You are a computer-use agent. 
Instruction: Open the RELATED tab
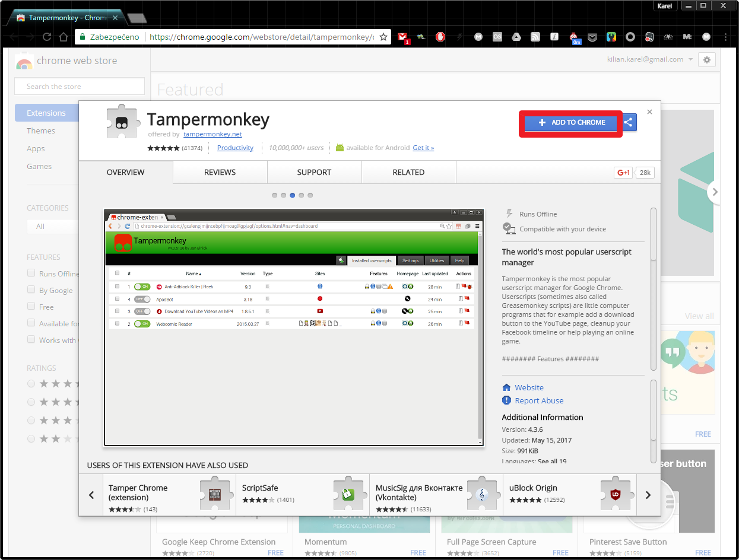coord(408,172)
